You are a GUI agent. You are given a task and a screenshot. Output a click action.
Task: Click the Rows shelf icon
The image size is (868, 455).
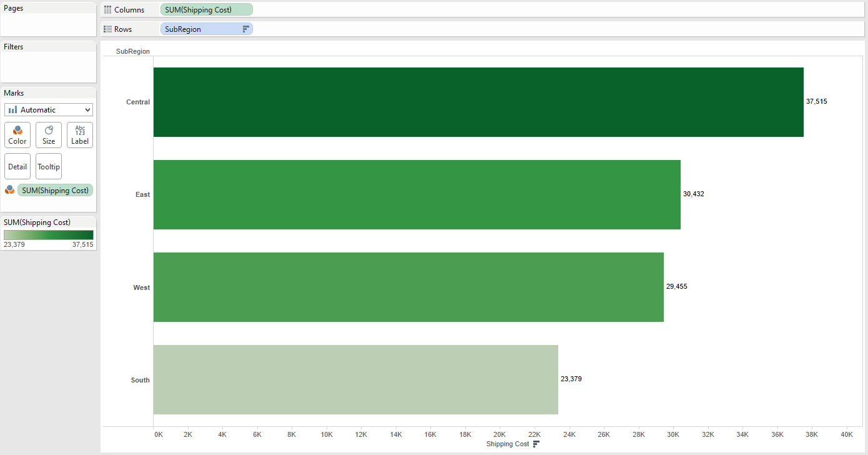click(x=107, y=29)
